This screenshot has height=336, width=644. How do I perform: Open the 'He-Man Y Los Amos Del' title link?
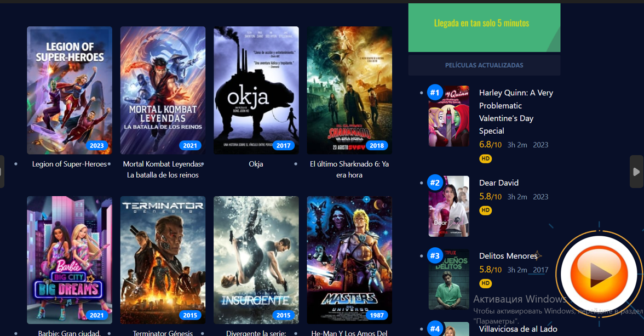[x=349, y=333]
